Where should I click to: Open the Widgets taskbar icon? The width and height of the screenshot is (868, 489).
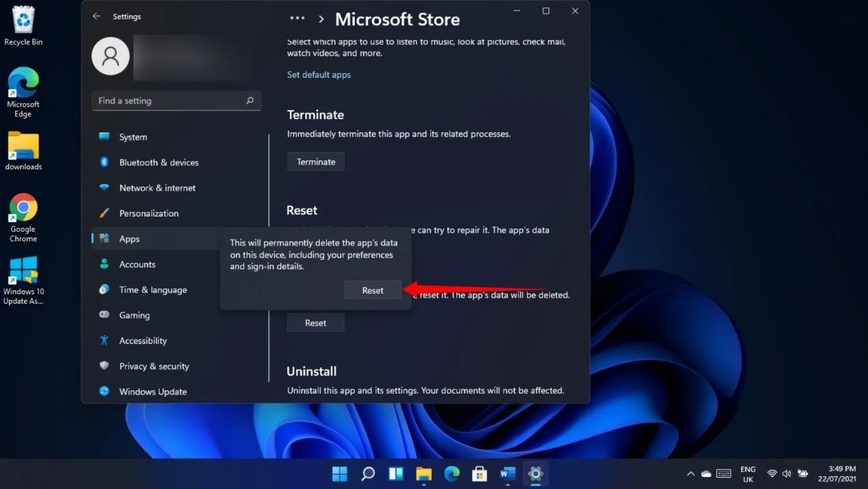[x=396, y=474]
